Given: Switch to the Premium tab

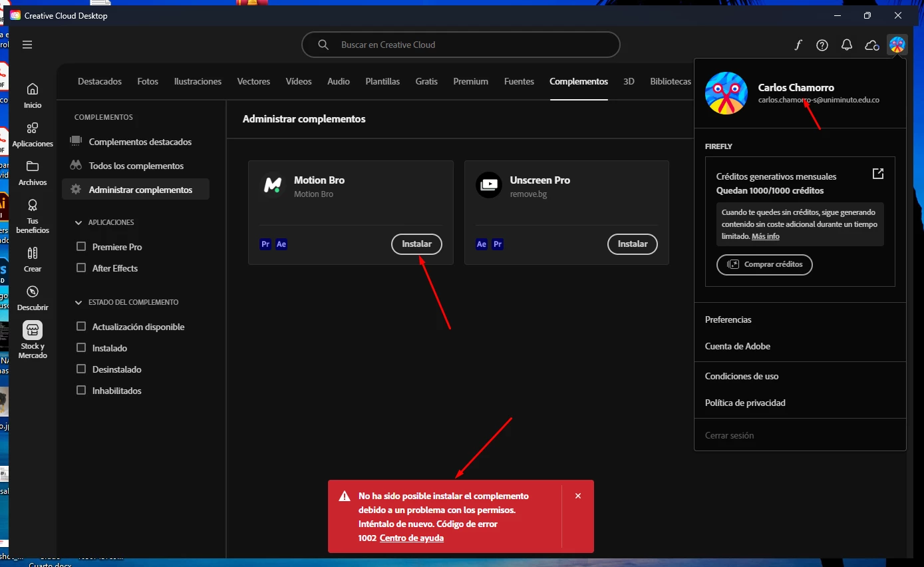Looking at the screenshot, I should coord(471,81).
